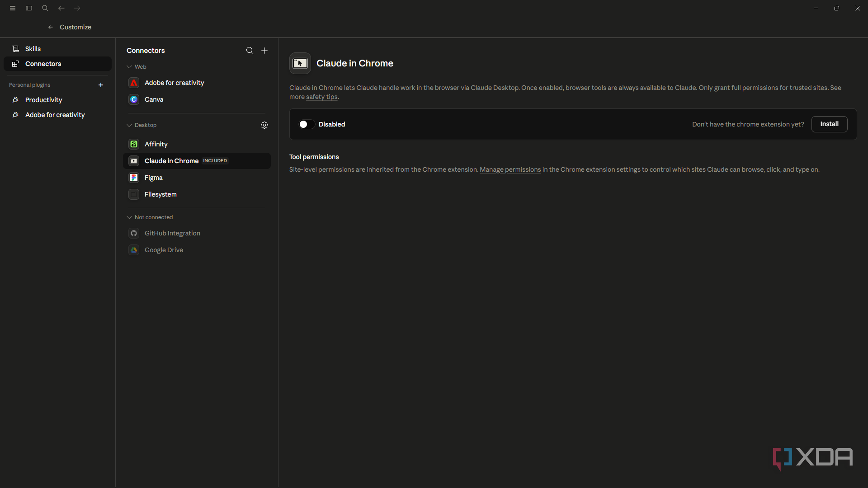Click the INCLUDED badge on Claude in Chrome
The width and height of the screenshot is (868, 488).
coord(215,161)
